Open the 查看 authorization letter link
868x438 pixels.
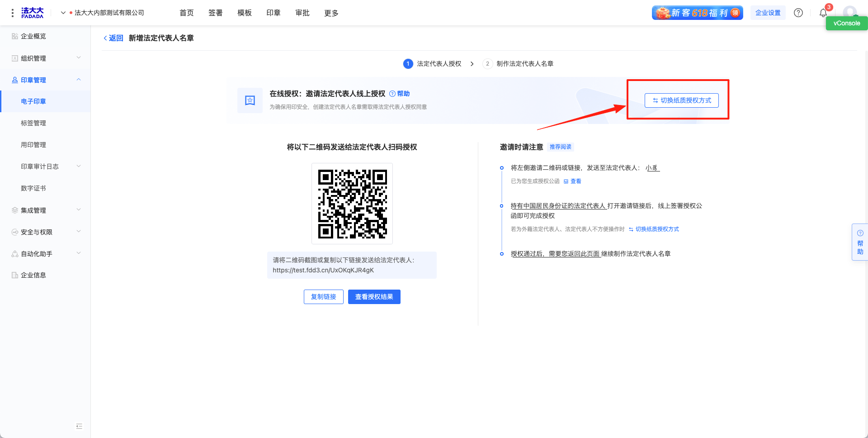pos(572,181)
